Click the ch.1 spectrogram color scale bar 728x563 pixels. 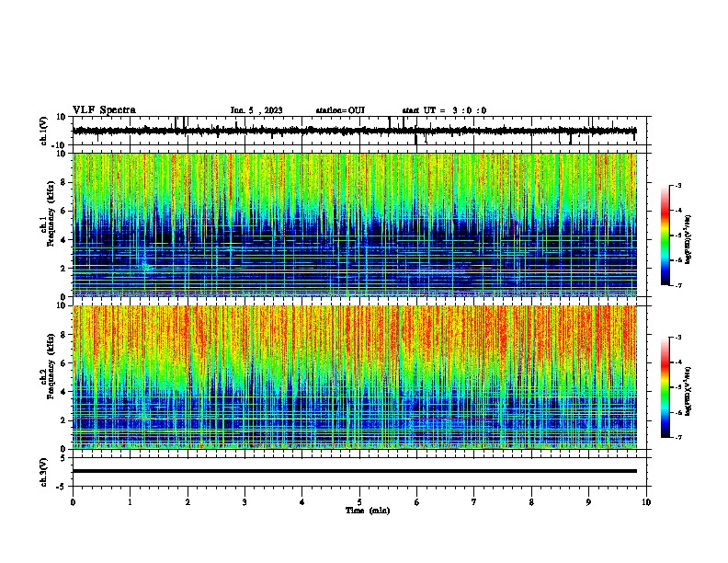pos(665,236)
